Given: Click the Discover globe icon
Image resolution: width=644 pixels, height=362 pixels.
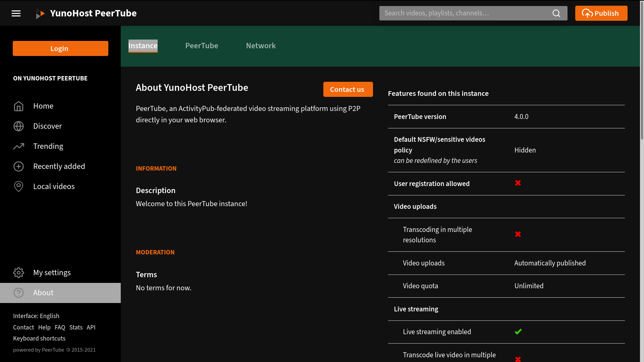Looking at the screenshot, I should click(18, 126).
